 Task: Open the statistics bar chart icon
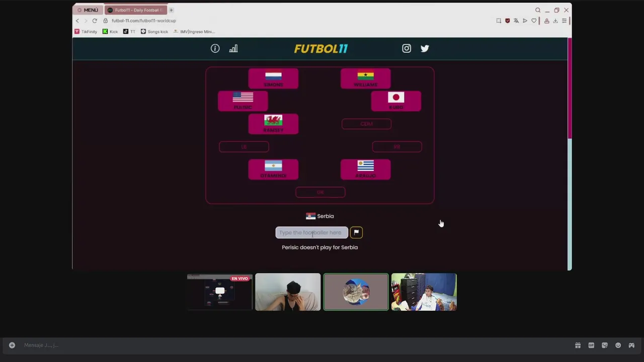coord(233,48)
